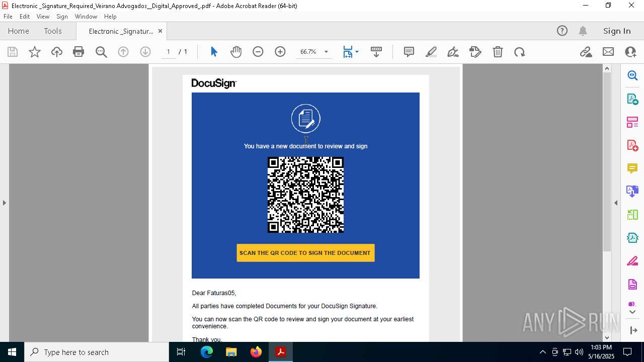Open Create PDF tool in right pane
This screenshot has height=362, width=644.
[x=632, y=145]
